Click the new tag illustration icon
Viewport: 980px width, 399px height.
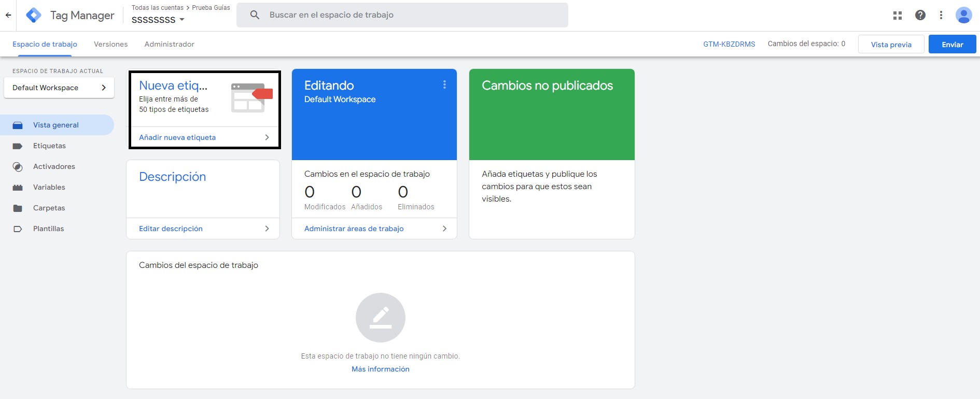[x=251, y=97]
